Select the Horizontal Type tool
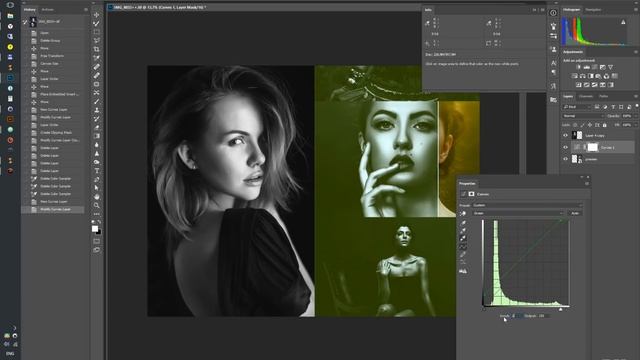Screen dimensions: 640x360 coord(97,171)
